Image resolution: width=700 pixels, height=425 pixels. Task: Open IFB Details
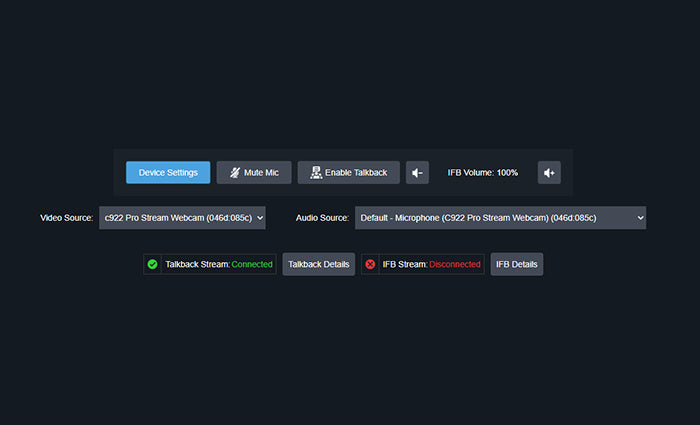517,264
